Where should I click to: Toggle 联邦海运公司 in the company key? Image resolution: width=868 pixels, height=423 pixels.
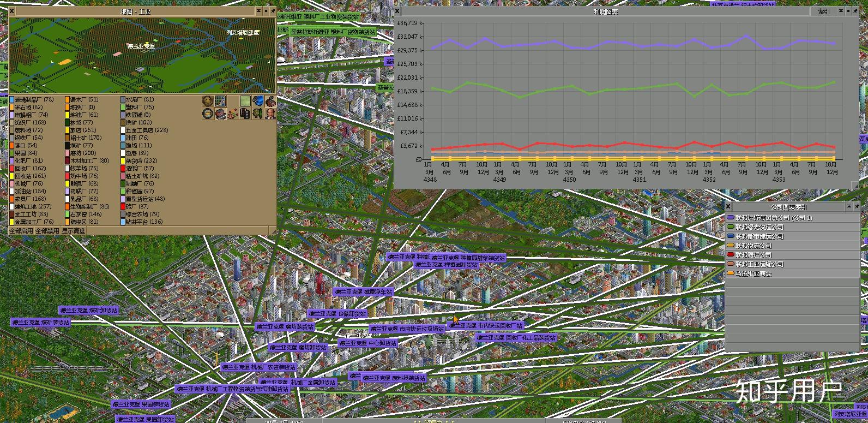(x=793, y=255)
